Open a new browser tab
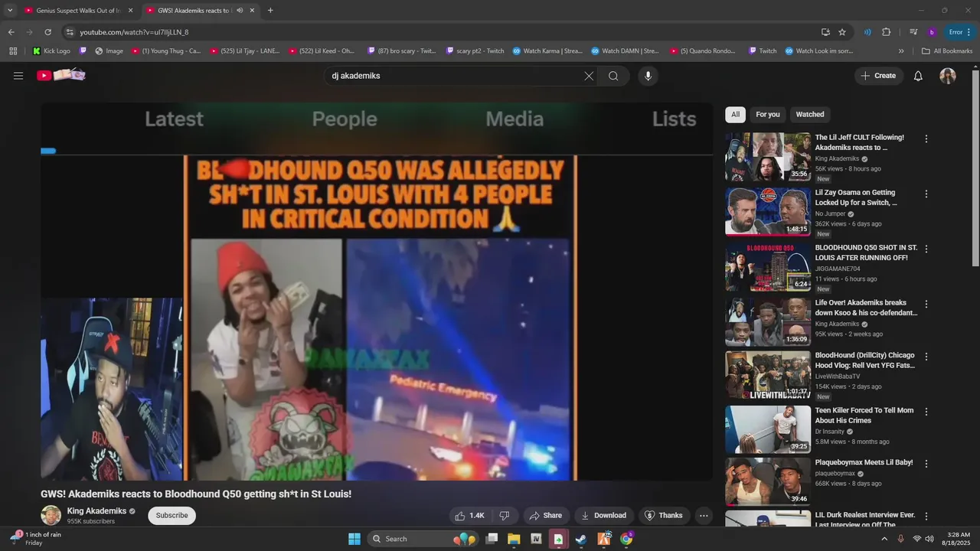The height and width of the screenshot is (551, 980). [270, 11]
